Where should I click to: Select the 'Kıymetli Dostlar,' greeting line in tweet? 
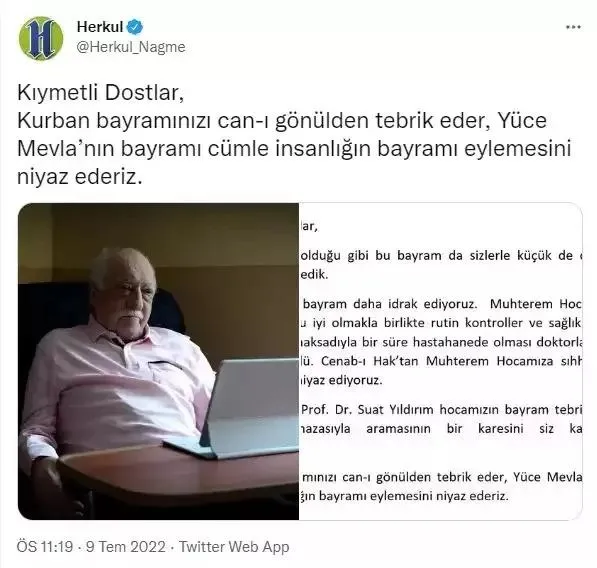[x=101, y=93]
